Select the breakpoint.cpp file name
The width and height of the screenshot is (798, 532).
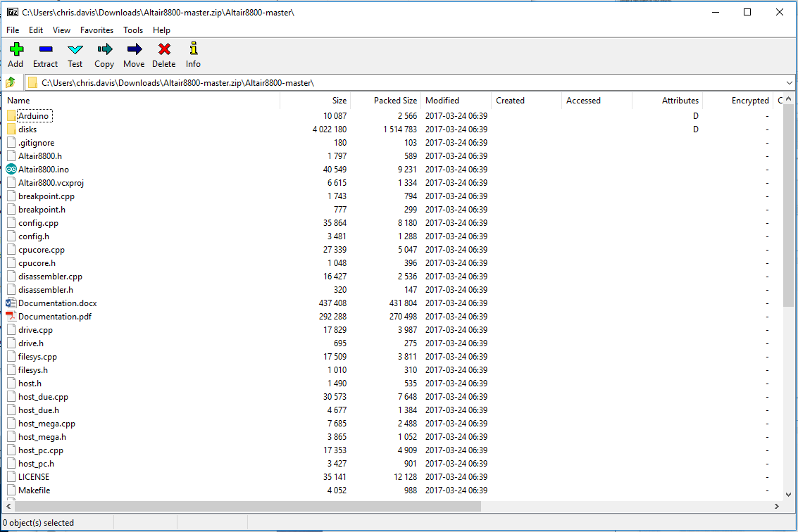pyautogui.click(x=46, y=196)
